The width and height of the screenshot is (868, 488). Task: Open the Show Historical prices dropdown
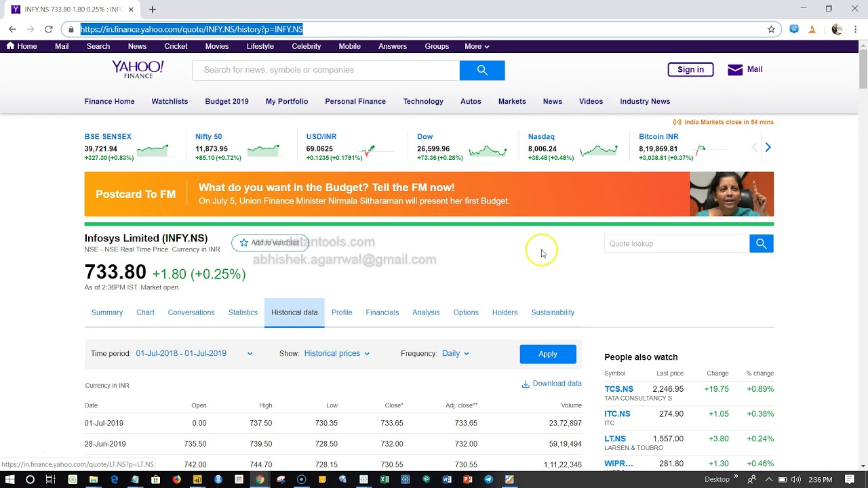point(337,353)
